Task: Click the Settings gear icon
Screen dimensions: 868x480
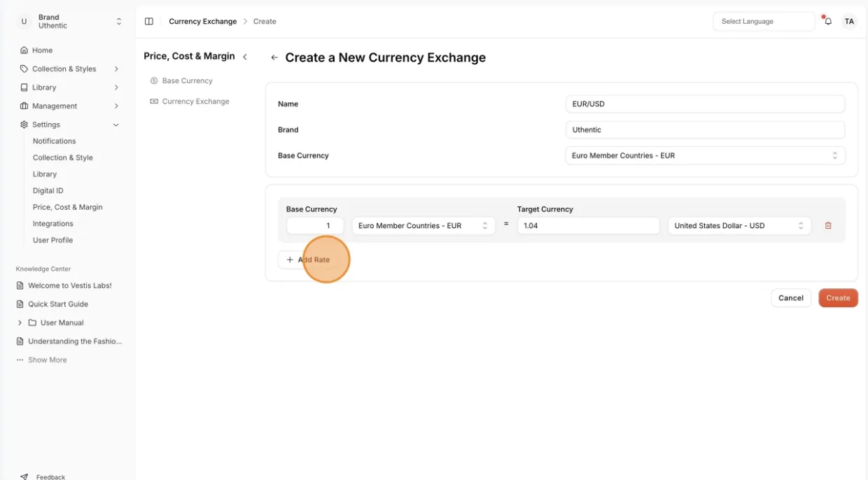Action: 24,125
